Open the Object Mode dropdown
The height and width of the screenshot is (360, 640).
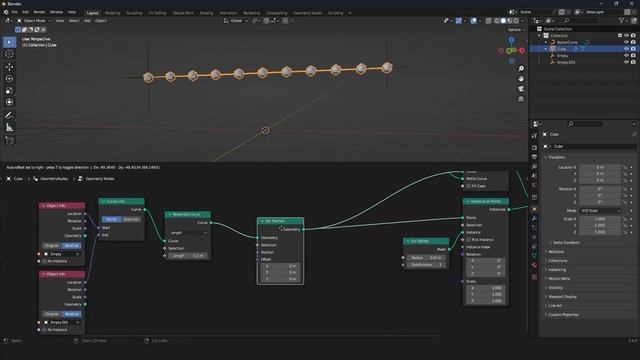coord(34,20)
